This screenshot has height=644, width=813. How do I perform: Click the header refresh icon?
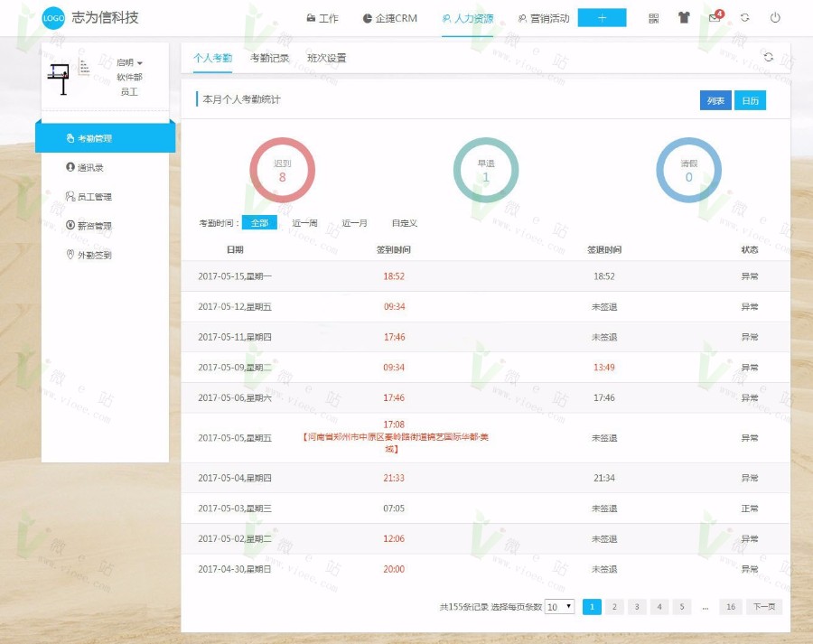point(745,18)
